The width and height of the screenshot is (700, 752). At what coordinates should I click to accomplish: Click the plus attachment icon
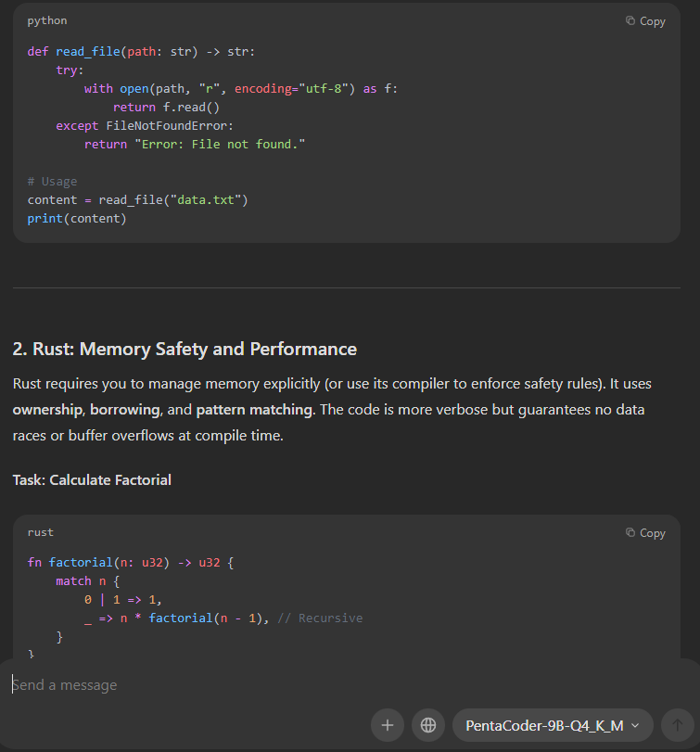click(388, 725)
